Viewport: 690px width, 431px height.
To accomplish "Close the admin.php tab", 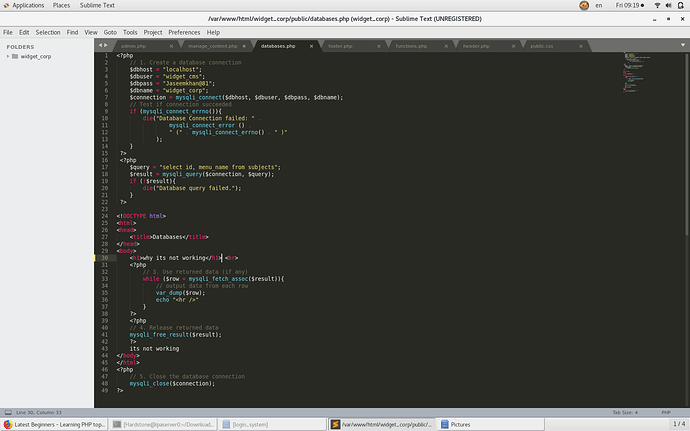I will click(171, 46).
